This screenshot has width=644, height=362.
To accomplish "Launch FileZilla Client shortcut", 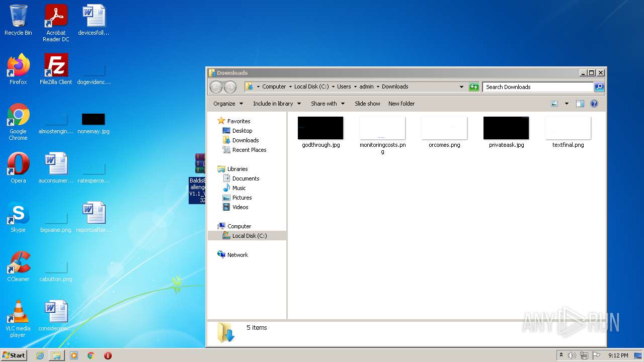I will coord(56,69).
